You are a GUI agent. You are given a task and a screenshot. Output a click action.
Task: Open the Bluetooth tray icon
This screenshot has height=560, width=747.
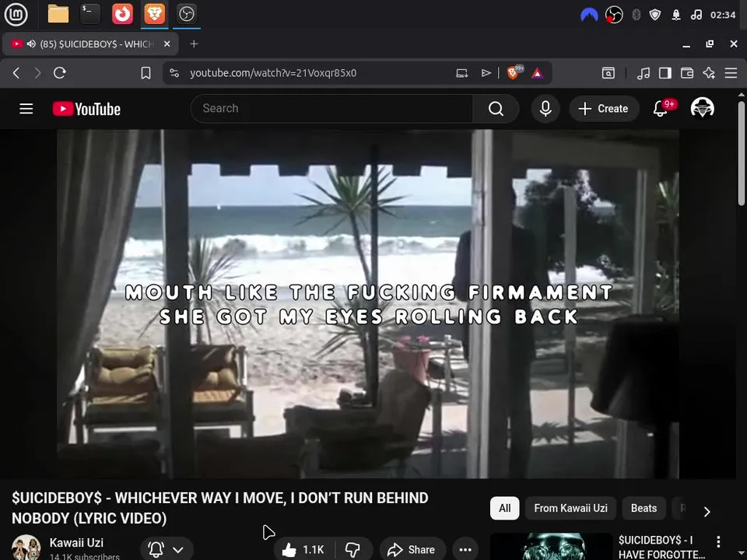(x=636, y=15)
